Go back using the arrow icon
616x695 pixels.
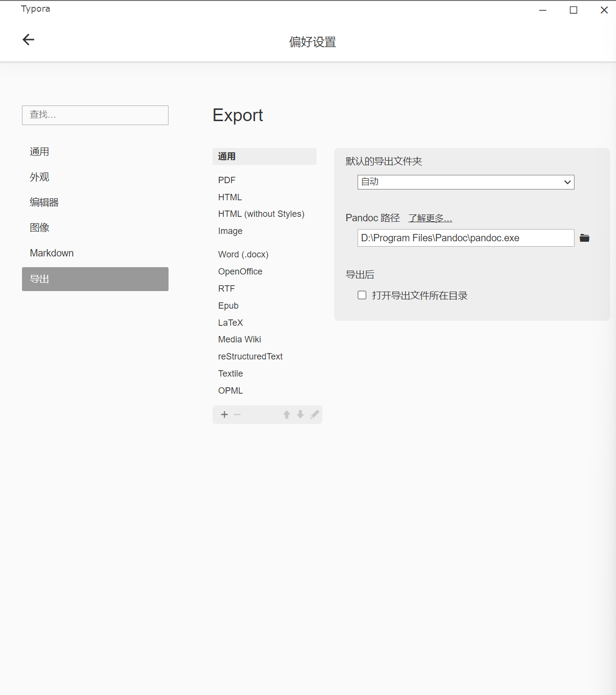click(x=28, y=40)
